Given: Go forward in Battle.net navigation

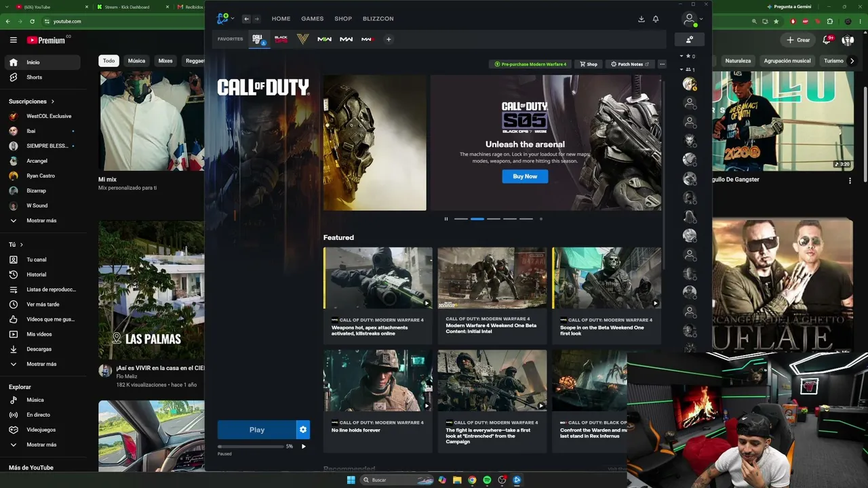Looking at the screenshot, I should (x=256, y=19).
